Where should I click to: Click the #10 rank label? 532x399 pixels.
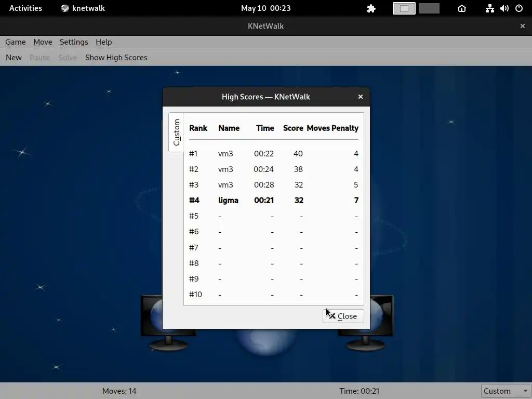[195, 295]
